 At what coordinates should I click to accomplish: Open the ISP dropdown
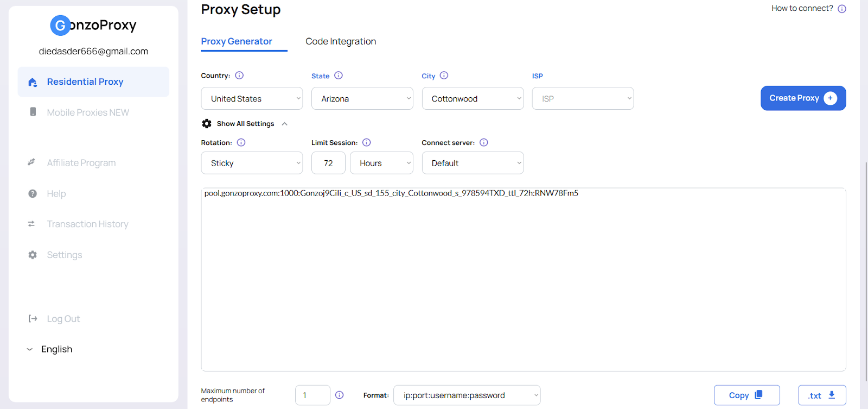(x=583, y=98)
